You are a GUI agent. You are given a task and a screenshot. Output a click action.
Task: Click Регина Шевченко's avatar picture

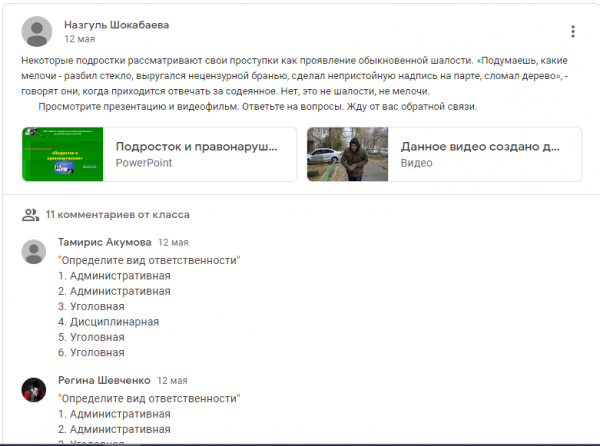coord(34,390)
